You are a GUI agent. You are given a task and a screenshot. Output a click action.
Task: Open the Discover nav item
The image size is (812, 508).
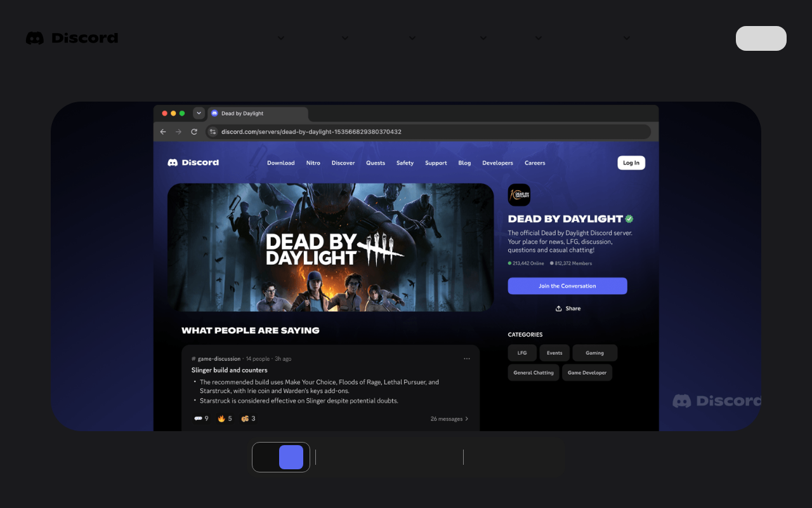pos(343,163)
